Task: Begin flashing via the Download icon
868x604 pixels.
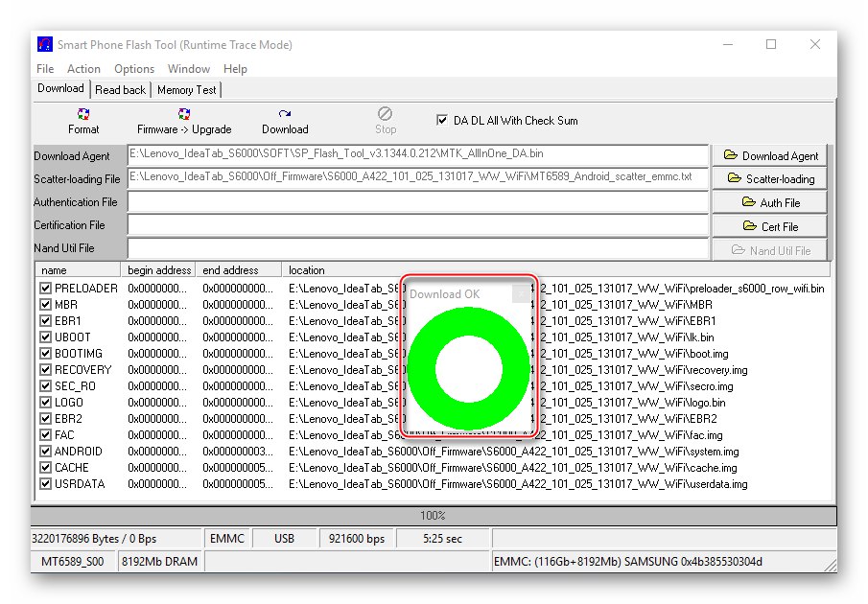Action: pos(284,121)
